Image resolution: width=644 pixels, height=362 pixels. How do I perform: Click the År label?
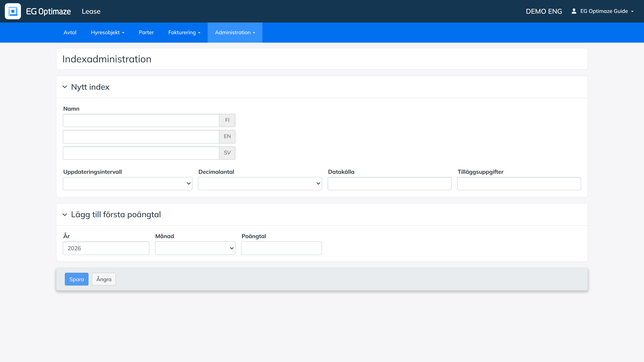click(x=66, y=236)
